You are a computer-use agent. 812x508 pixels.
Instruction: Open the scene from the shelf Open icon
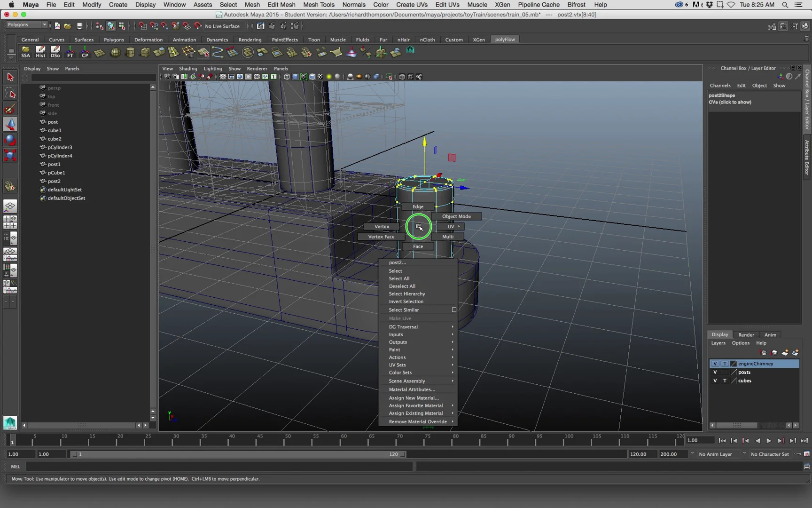pos(67,26)
